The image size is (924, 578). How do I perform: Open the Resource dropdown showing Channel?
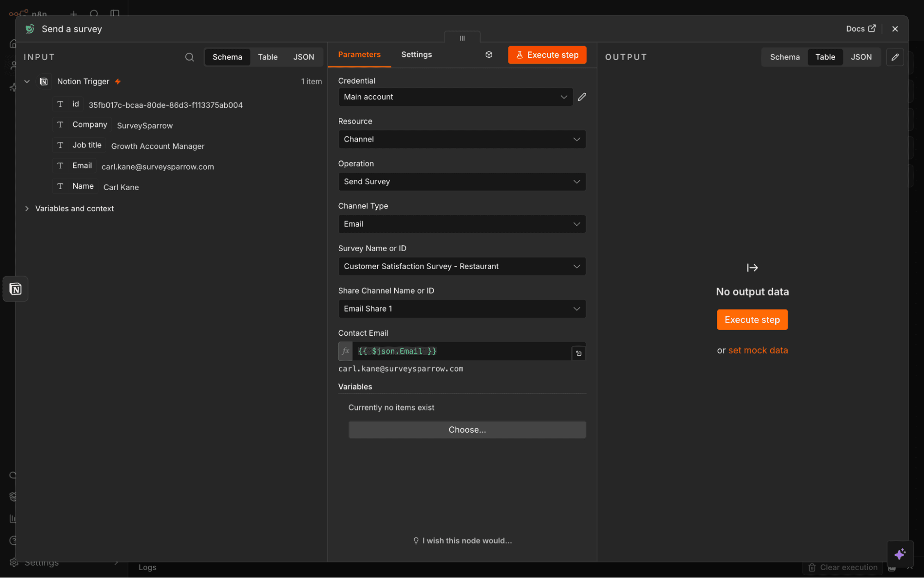[x=462, y=139]
